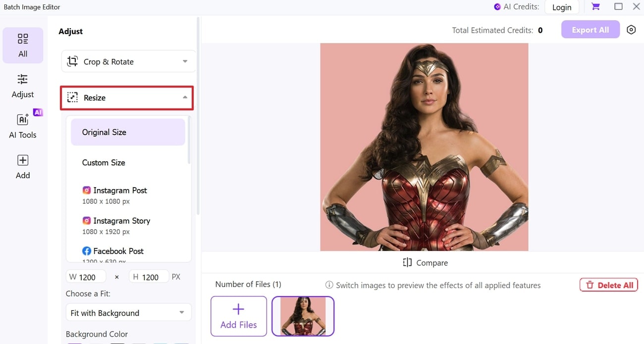The height and width of the screenshot is (344, 644).
Task: Select the Adjust sliders icon
Action: [23, 79]
